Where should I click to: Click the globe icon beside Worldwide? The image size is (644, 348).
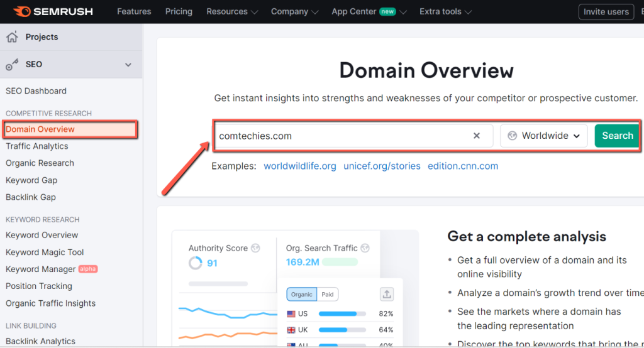pos(512,136)
